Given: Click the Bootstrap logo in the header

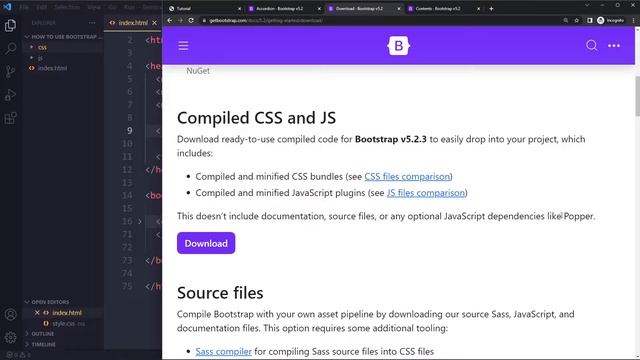Looking at the screenshot, I should click(x=398, y=46).
